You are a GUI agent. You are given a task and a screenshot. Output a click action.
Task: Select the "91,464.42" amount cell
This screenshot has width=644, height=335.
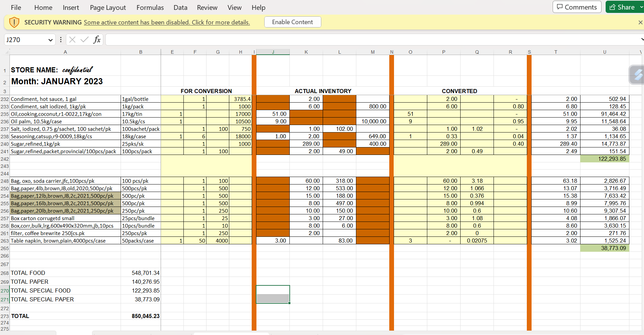tap(605, 114)
